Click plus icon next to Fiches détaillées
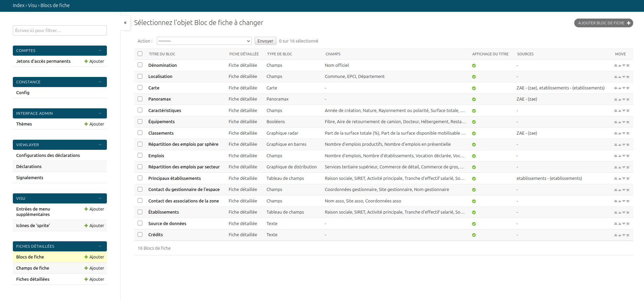This screenshot has width=644, height=301. point(86,279)
